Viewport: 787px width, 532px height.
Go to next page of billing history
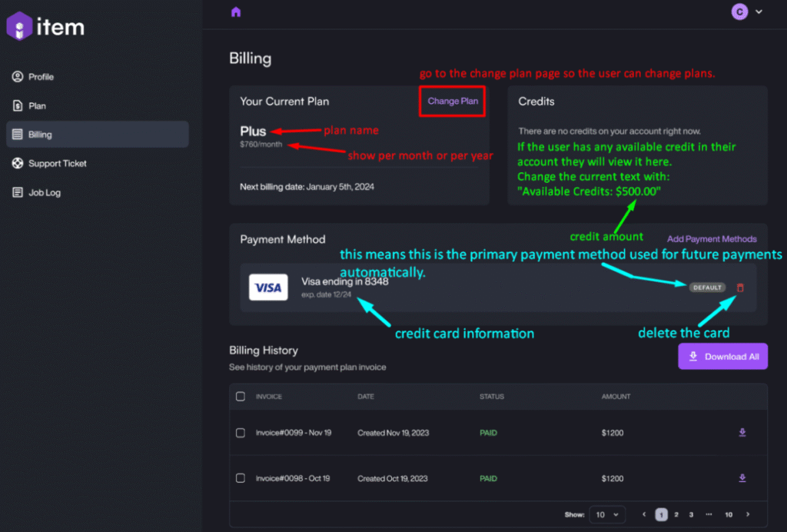coord(748,514)
